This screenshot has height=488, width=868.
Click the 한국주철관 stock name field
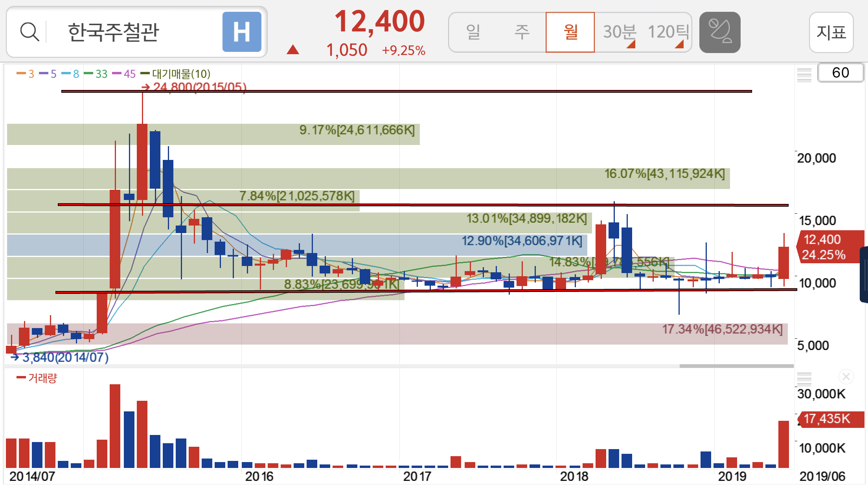114,32
